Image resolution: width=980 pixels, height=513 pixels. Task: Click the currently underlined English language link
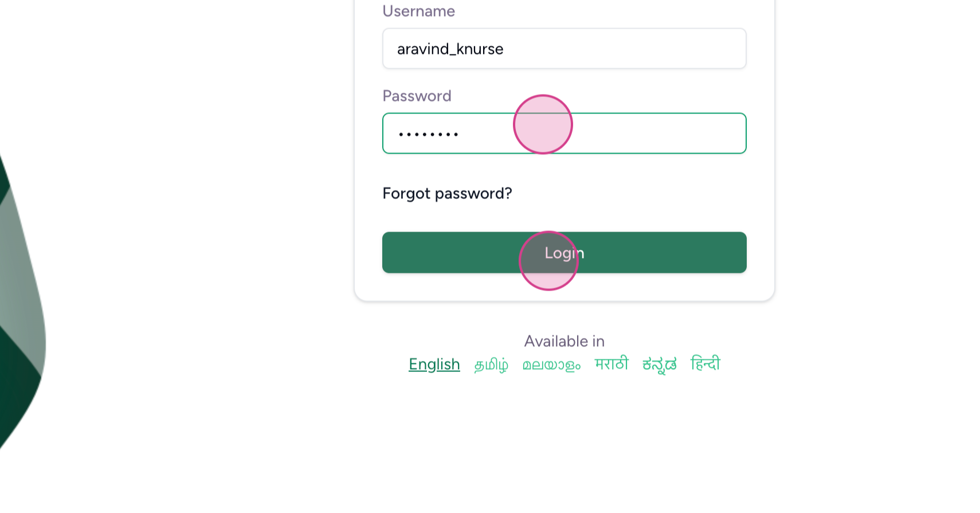[434, 364]
